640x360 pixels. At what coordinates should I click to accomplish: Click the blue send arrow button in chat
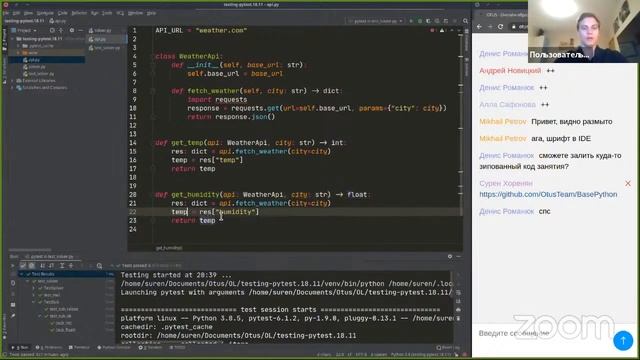click(623, 340)
